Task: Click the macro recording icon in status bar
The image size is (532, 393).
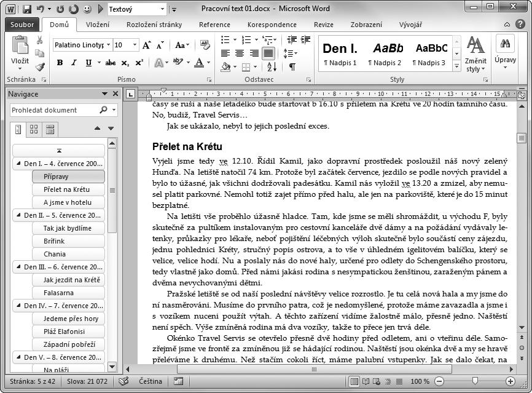Action: point(179,381)
